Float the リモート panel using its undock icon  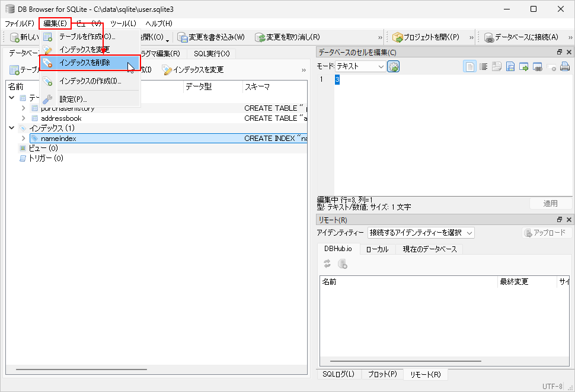(x=559, y=220)
